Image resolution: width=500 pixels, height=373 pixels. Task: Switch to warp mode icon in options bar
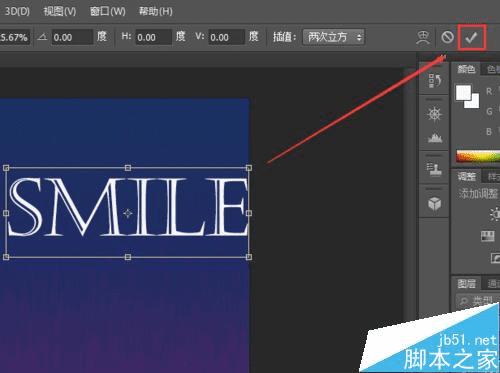tap(423, 37)
